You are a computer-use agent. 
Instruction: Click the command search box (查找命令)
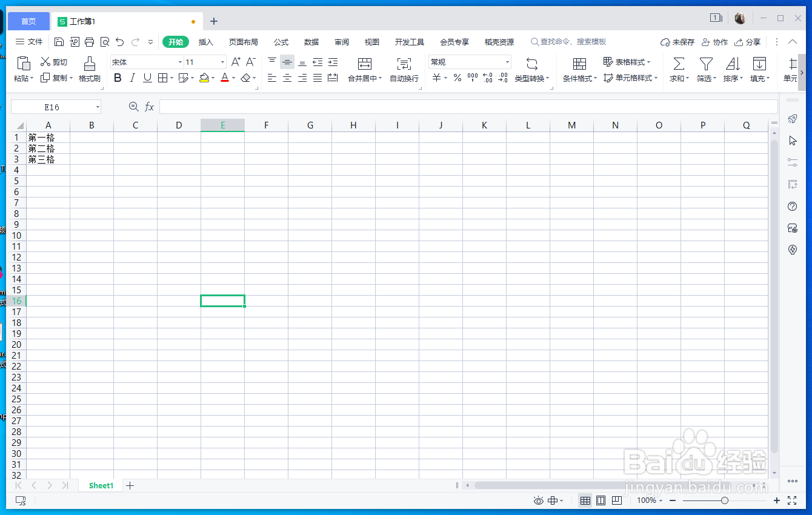pyautogui.click(x=568, y=42)
